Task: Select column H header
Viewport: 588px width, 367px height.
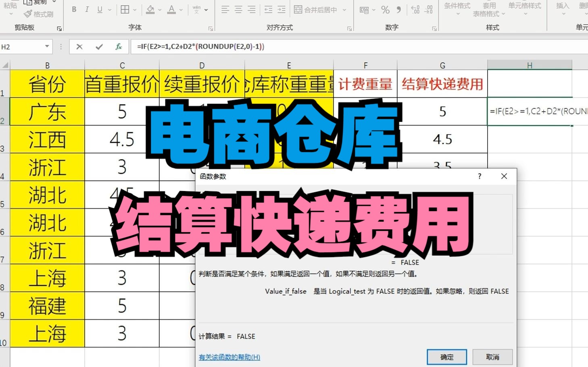Action: [x=530, y=65]
